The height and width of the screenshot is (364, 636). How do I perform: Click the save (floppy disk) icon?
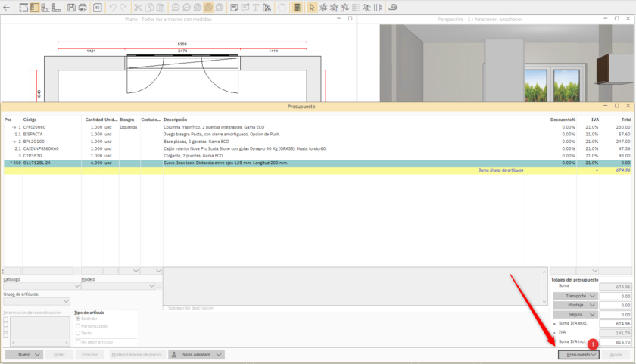[71, 8]
